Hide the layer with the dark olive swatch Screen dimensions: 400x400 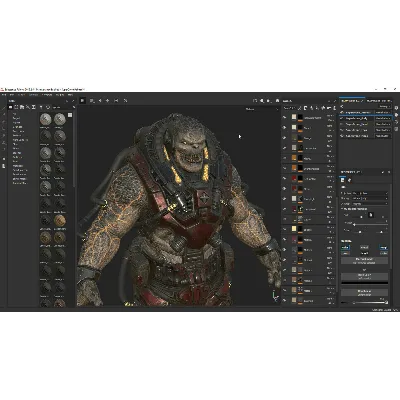click(x=285, y=138)
